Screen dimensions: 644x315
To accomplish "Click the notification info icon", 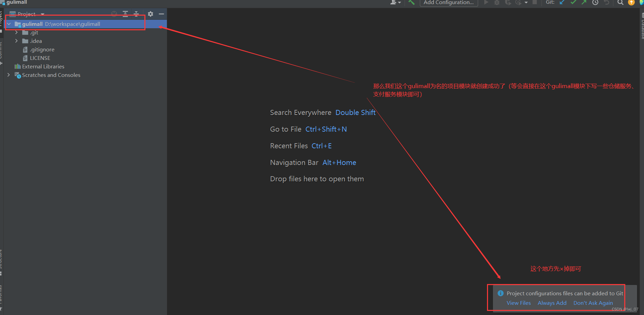I will [x=501, y=293].
